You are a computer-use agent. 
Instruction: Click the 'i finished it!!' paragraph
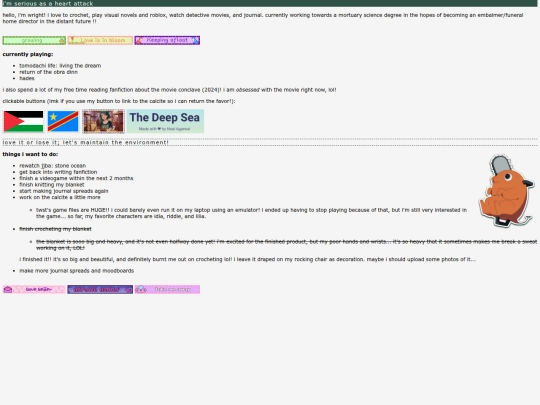click(x=248, y=259)
